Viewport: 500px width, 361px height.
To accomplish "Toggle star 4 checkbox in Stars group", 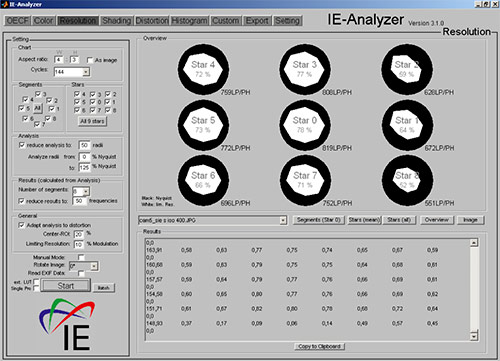I will tap(77, 94).
